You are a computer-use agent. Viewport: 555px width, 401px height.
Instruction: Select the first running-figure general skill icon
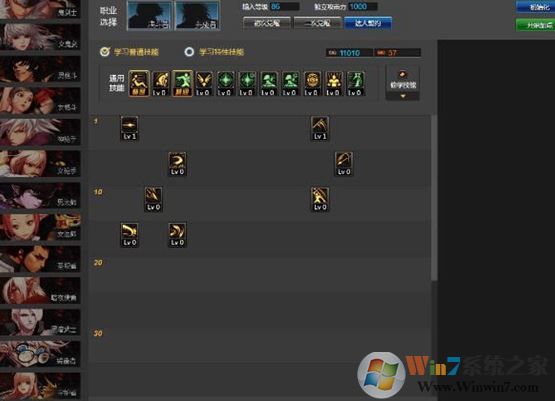pos(139,83)
